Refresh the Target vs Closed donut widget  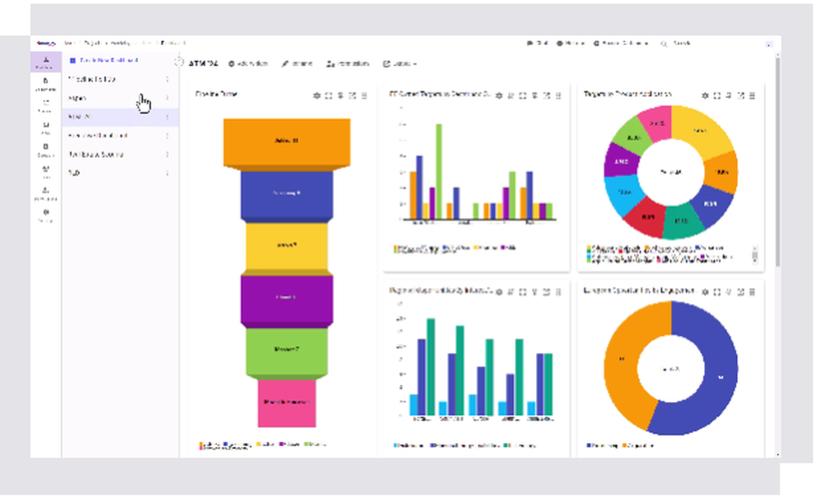coord(728,96)
